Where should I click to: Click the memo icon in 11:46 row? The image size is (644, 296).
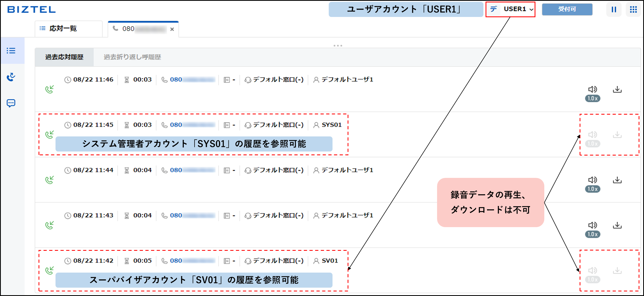tap(227, 80)
